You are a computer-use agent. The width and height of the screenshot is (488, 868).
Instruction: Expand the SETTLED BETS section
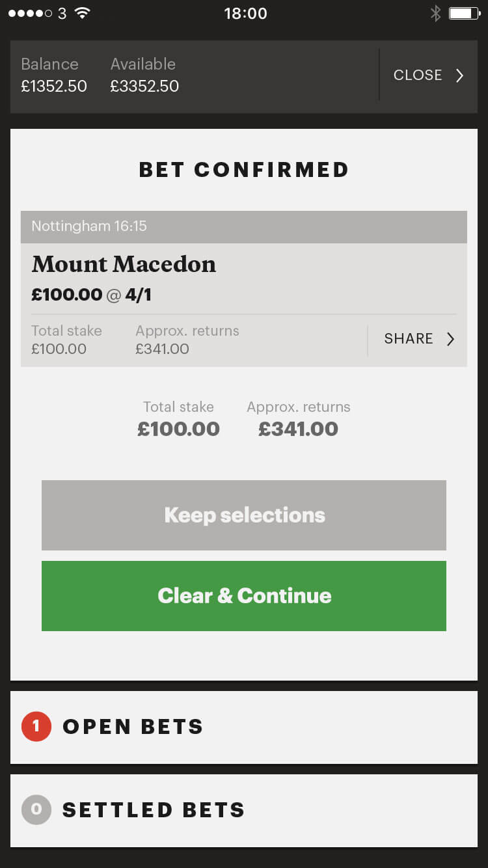coord(244,811)
